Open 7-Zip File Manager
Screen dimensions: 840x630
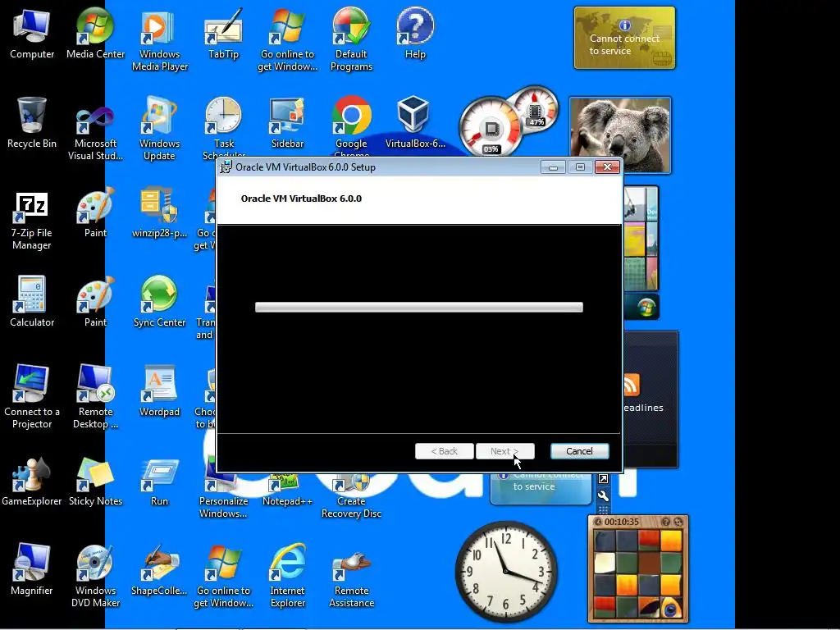(32, 220)
